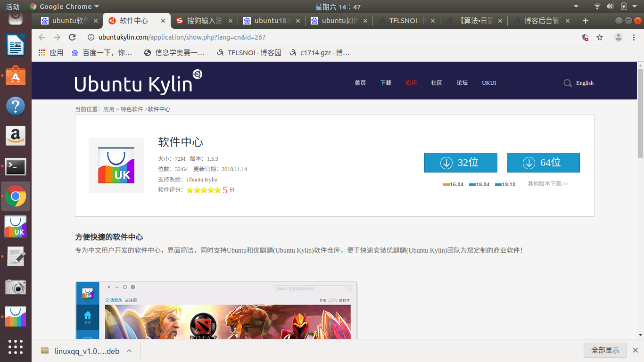Open the screenshot camera app in dock
Image resolution: width=644 pixels, height=362 pixels.
coord(16,287)
